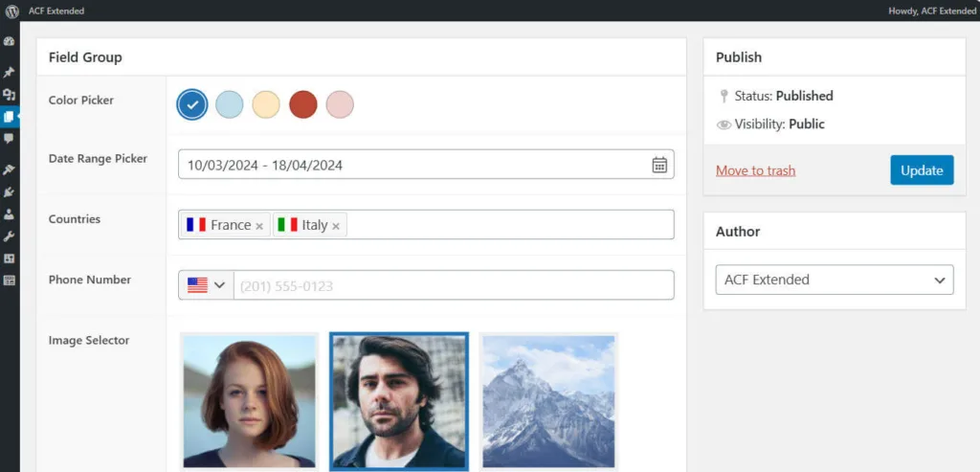Open the Pages sidebar icon
This screenshot has height=472, width=980.
click(x=9, y=116)
